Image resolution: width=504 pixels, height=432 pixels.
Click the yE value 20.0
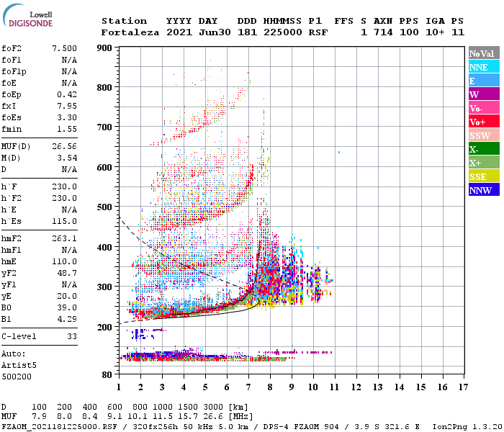point(67,297)
